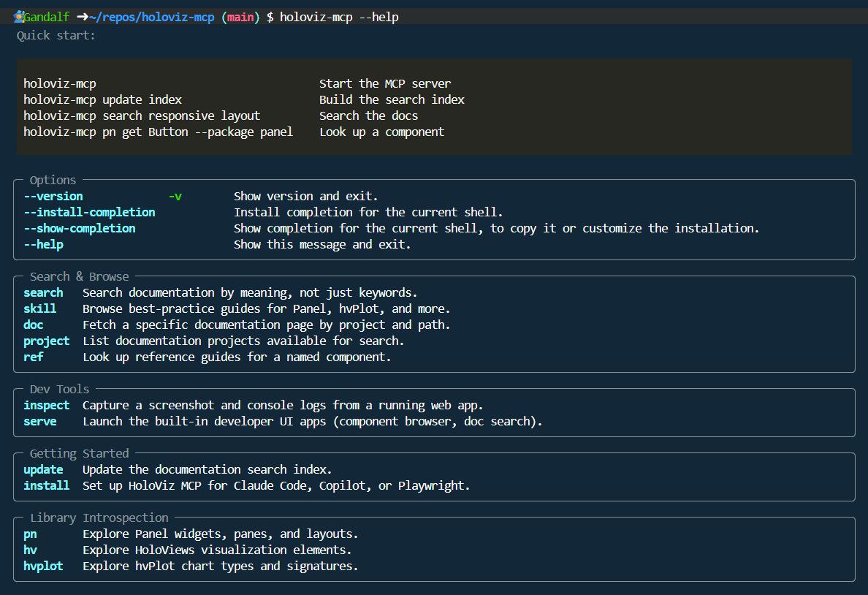The width and height of the screenshot is (868, 595).
Task: Click the 'inspect' command name
Action: point(47,405)
